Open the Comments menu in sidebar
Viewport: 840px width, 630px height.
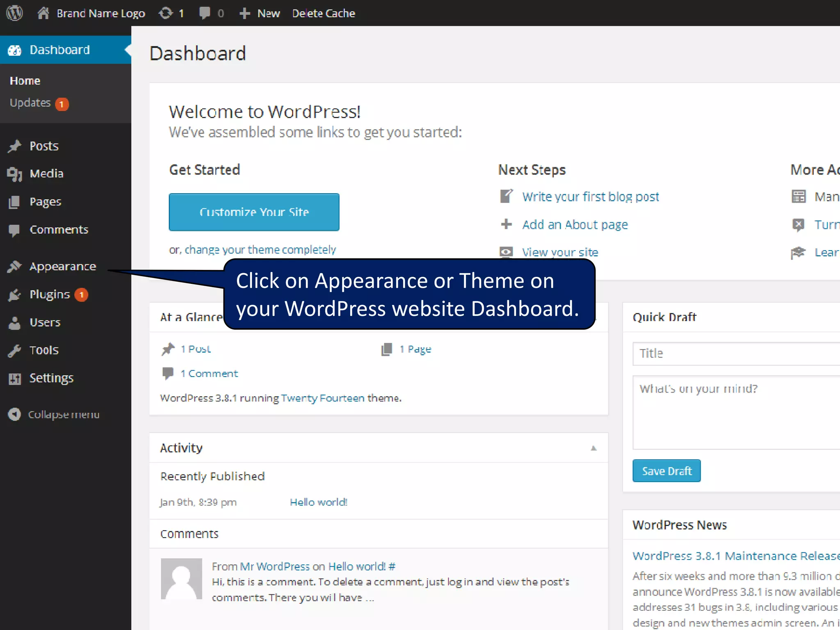point(59,230)
